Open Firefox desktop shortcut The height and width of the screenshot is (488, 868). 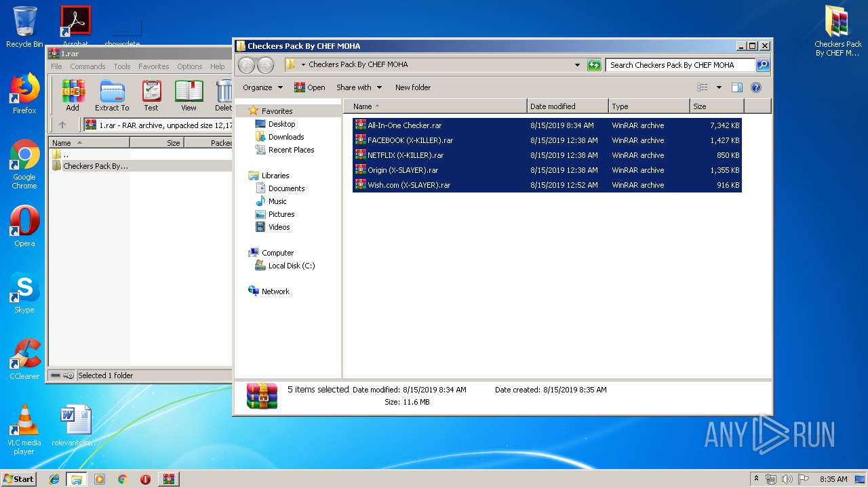pyautogui.click(x=24, y=94)
